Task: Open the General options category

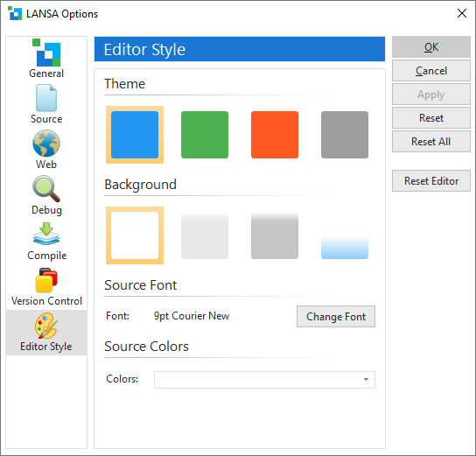Action: pyautogui.click(x=46, y=59)
